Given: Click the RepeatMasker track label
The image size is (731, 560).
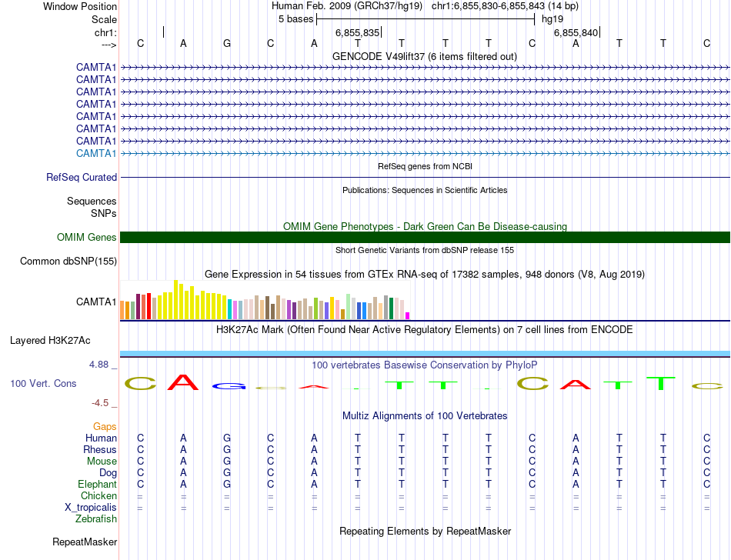Looking at the screenshot, I should tap(85, 542).
